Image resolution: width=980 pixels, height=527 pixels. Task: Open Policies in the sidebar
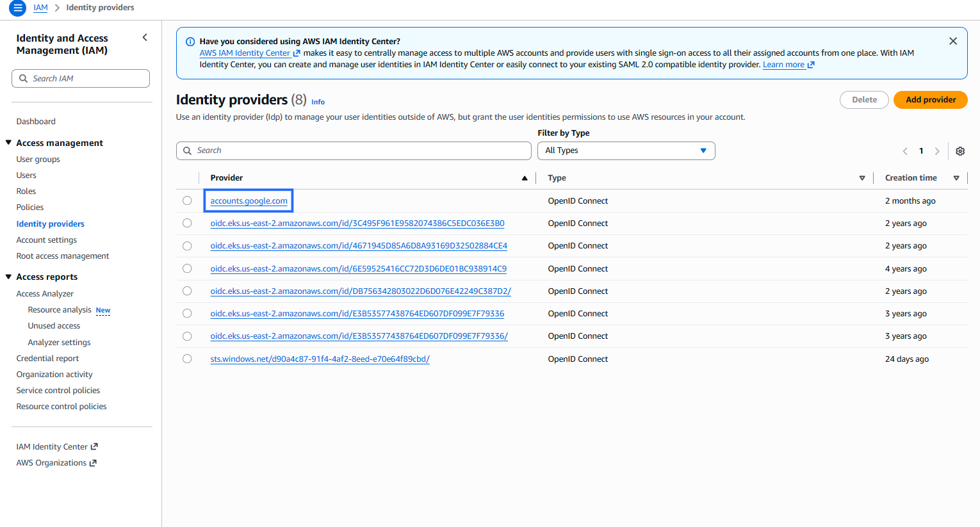tap(30, 207)
